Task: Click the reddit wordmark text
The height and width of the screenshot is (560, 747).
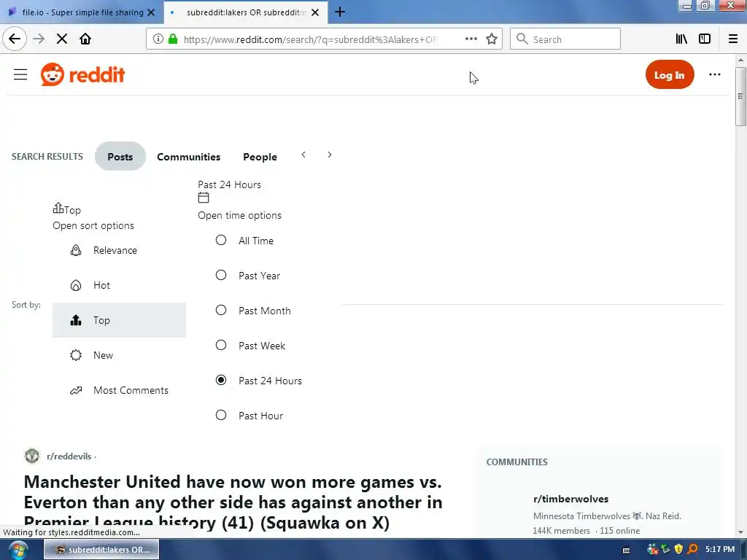Action: pyautogui.click(x=97, y=75)
